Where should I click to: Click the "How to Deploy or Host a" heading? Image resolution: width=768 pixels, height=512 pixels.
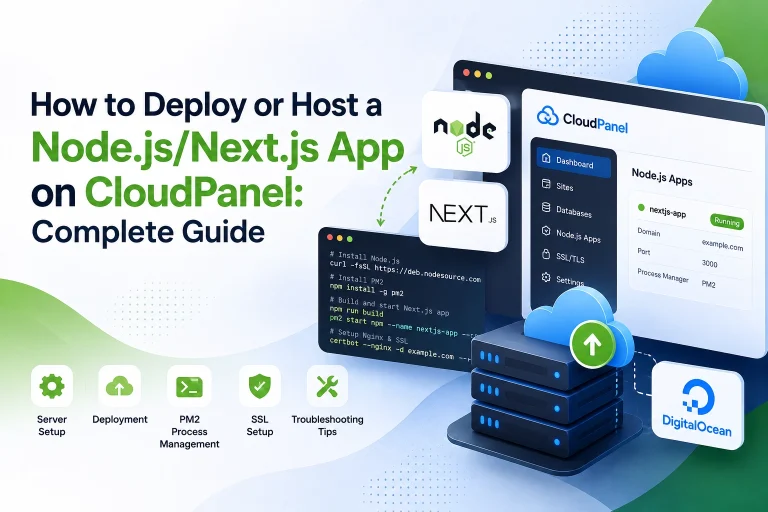[x=206, y=105]
